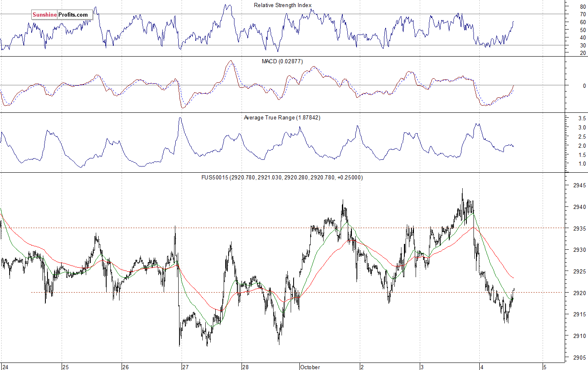Select the MACD (0.02877) label
Screen dimensions: 588x370
282,61
